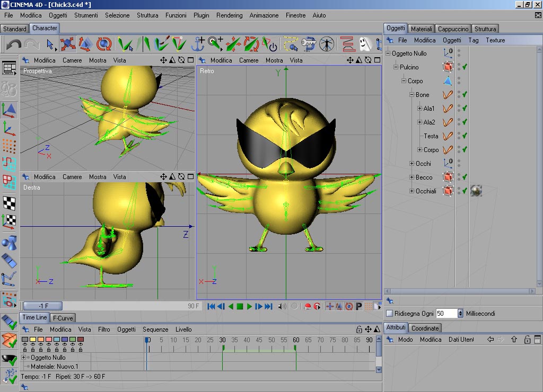
Task: Open the Animazione menu
Action: [264, 15]
